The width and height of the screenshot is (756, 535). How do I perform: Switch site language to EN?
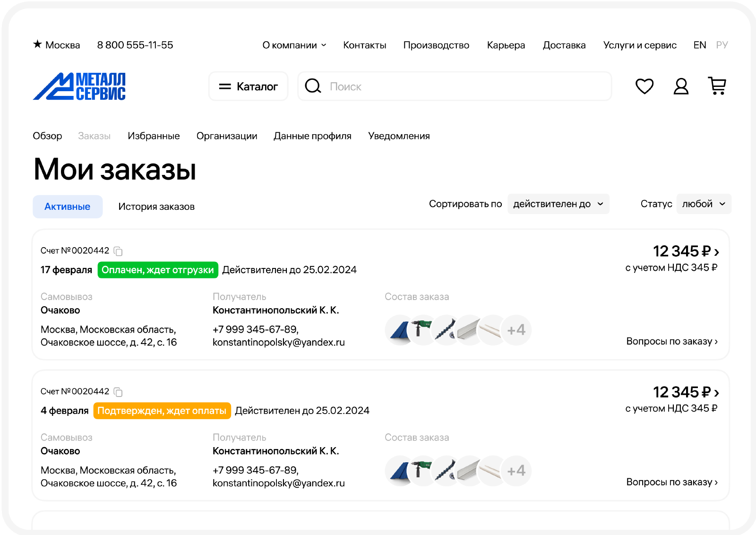(699, 45)
